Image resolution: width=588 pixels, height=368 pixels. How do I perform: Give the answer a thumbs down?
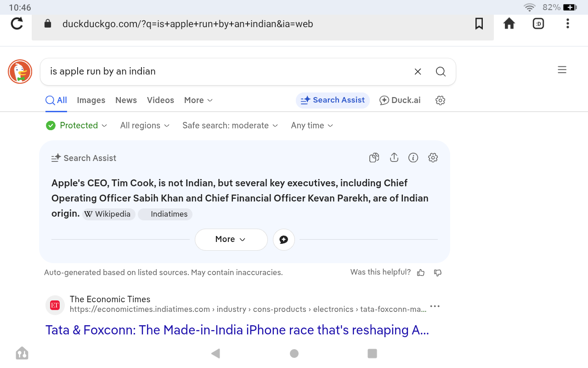[438, 273]
